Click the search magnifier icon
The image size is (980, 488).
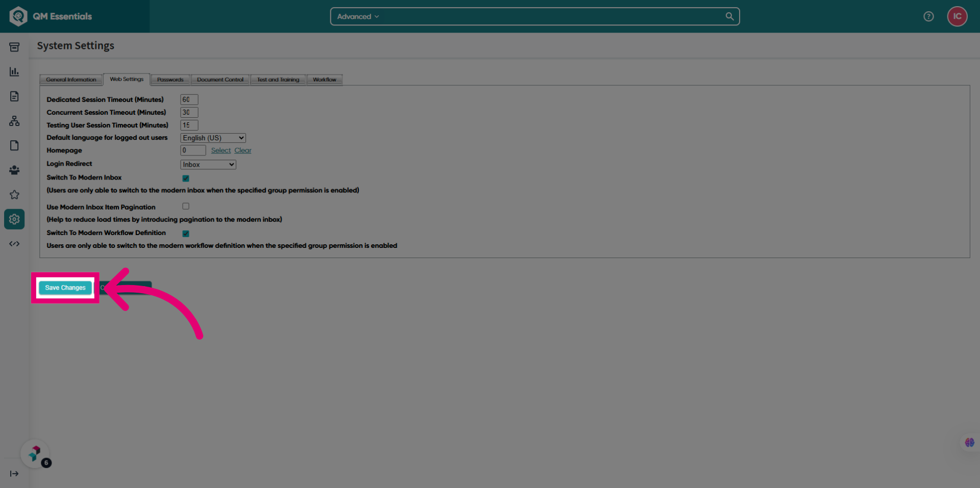point(729,16)
